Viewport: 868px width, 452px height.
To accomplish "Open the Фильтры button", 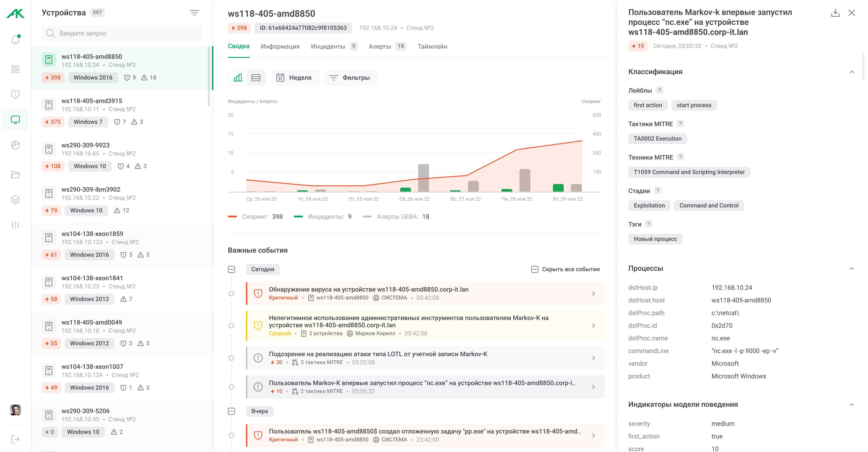I will (350, 78).
